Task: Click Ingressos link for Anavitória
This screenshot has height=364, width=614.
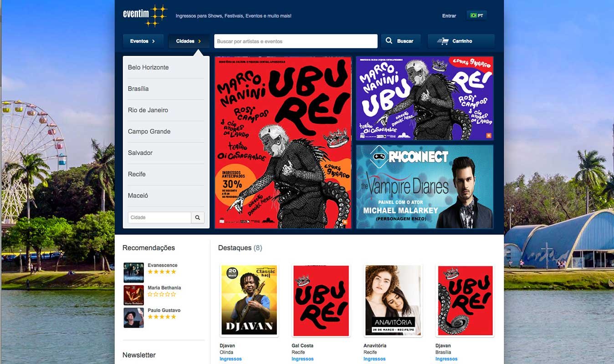Action: pyautogui.click(x=374, y=359)
